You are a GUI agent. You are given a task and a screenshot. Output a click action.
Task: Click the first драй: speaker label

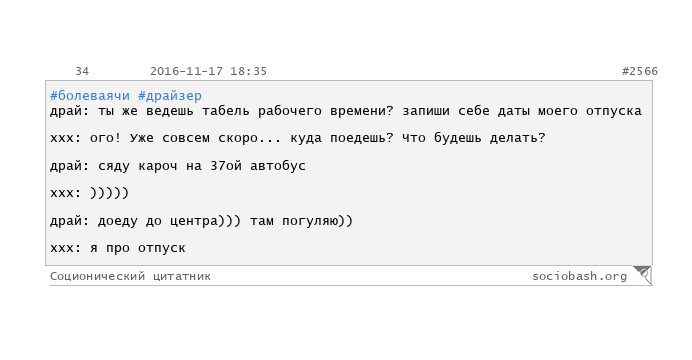[x=70, y=111]
